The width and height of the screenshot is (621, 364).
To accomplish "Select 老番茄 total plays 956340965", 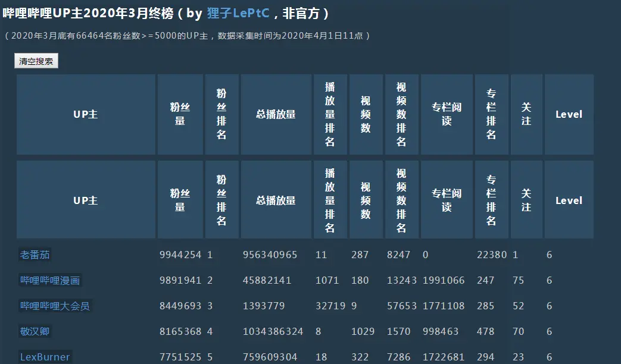I will point(270,255).
